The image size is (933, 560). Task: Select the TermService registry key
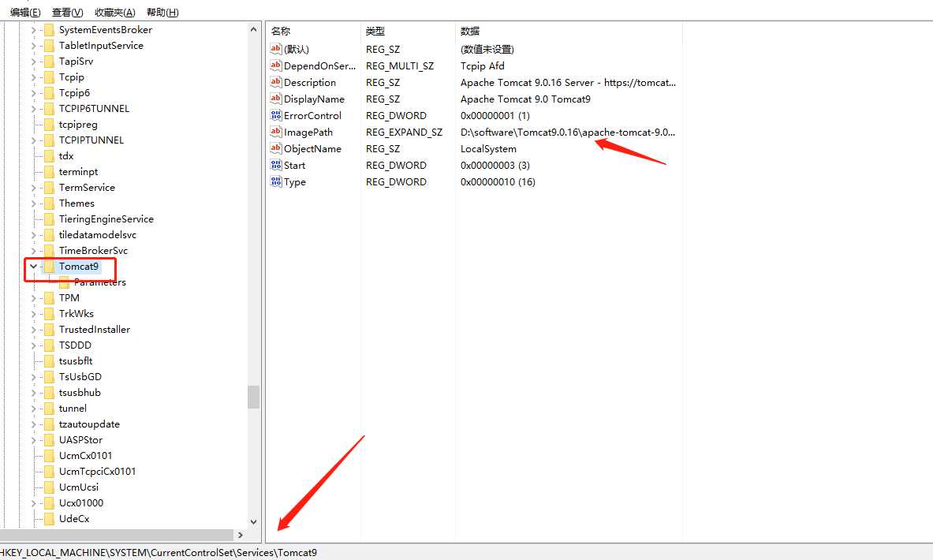pos(88,187)
